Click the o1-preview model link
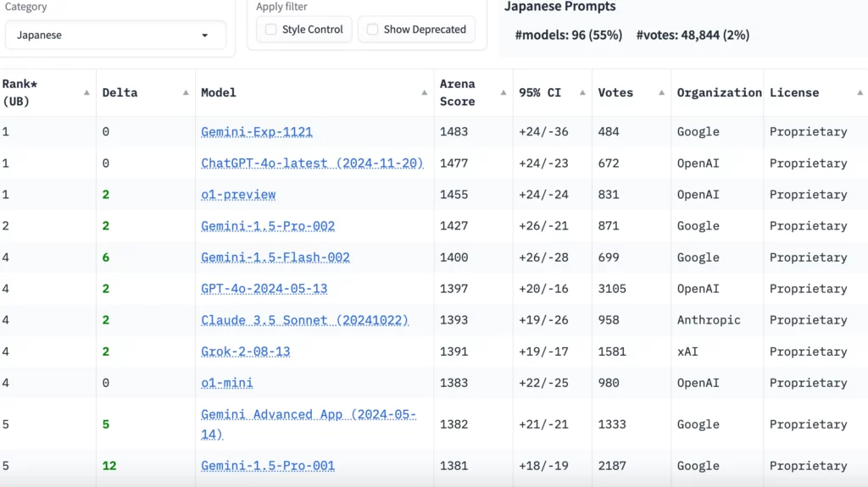Image resolution: width=868 pixels, height=487 pixels. [238, 195]
